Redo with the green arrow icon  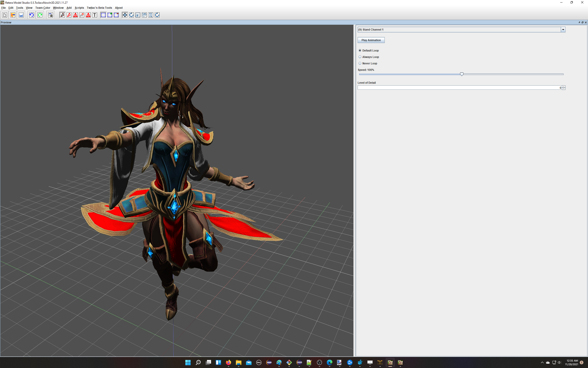[x=40, y=15]
